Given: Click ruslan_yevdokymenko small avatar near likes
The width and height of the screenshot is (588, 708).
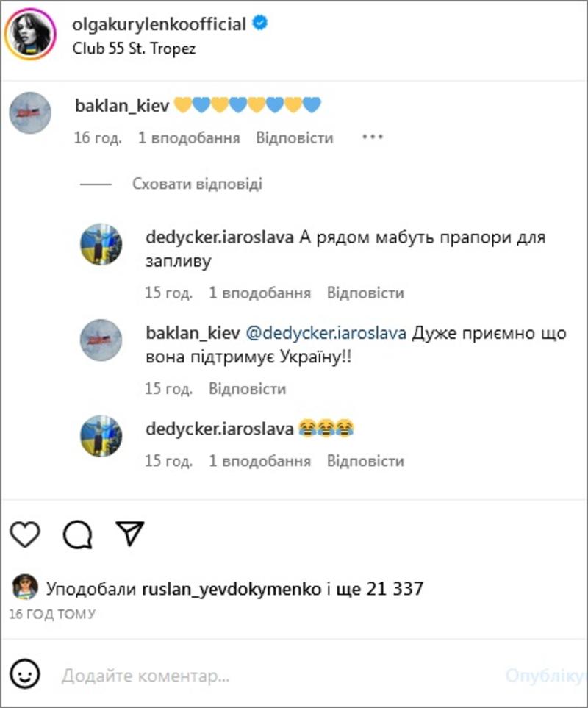Looking at the screenshot, I should click(25, 587).
